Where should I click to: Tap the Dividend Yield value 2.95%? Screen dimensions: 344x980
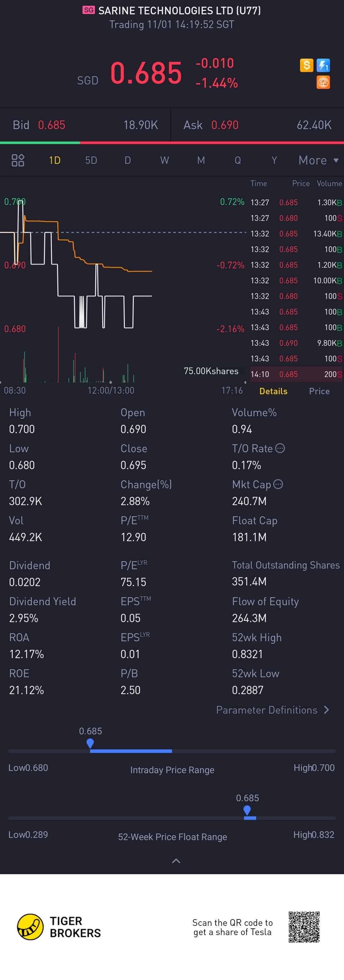pos(23,618)
